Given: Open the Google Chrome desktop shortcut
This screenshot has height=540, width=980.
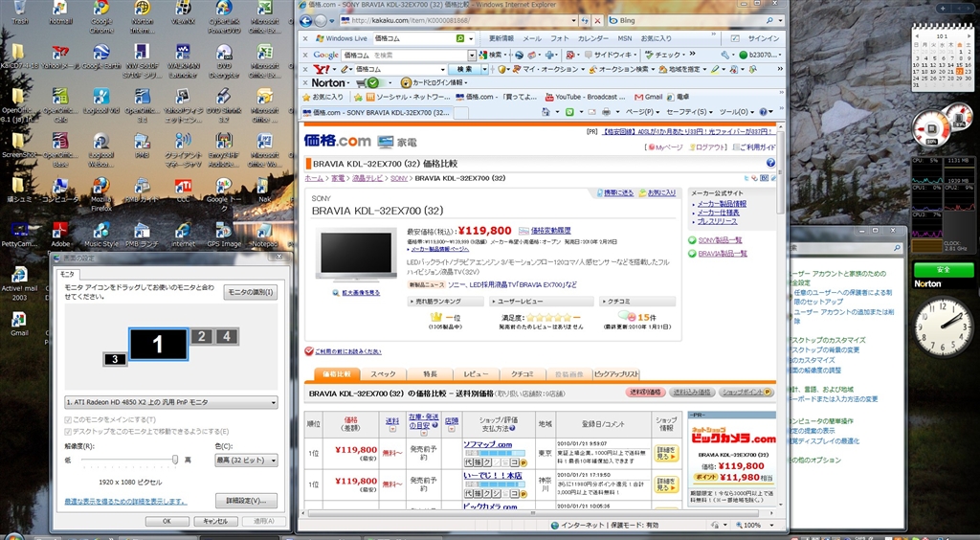Looking at the screenshot, I should (x=101, y=15).
